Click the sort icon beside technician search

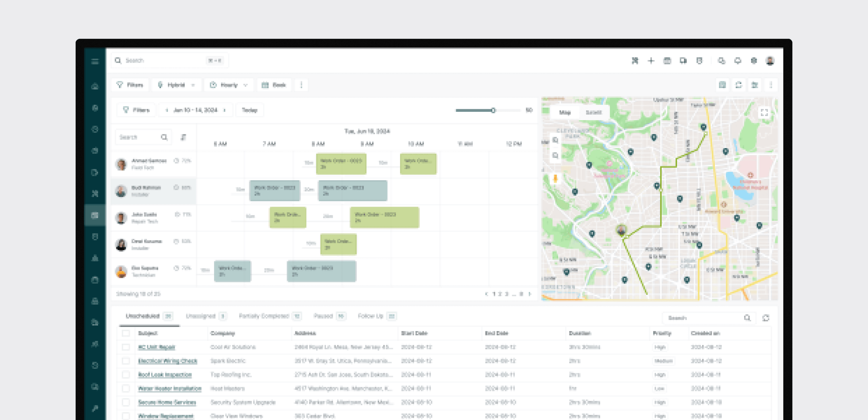pyautogui.click(x=183, y=137)
